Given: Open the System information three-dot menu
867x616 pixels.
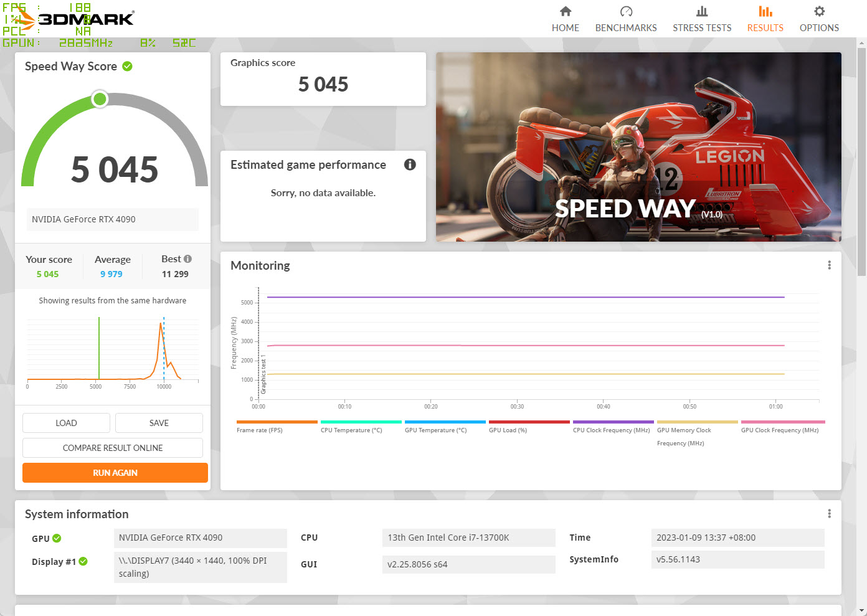Looking at the screenshot, I should 829,514.
